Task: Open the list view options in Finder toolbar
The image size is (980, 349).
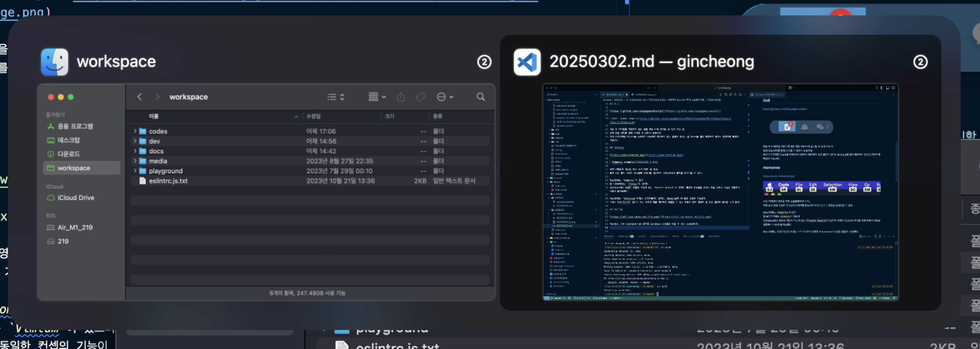Action: pos(335,97)
